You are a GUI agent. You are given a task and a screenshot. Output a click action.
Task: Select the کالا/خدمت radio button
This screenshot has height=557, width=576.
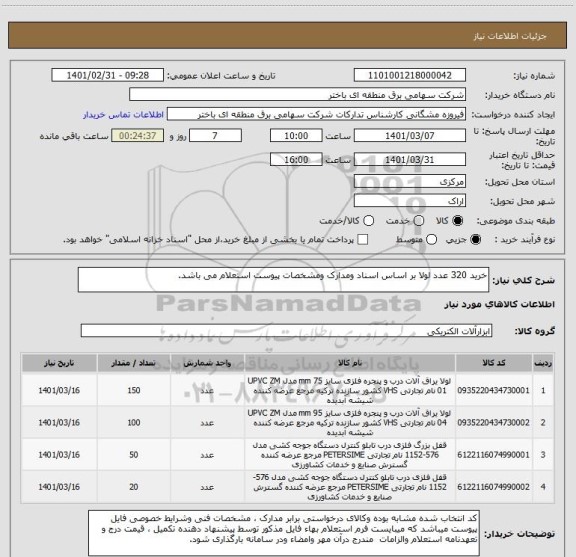tap(368, 221)
